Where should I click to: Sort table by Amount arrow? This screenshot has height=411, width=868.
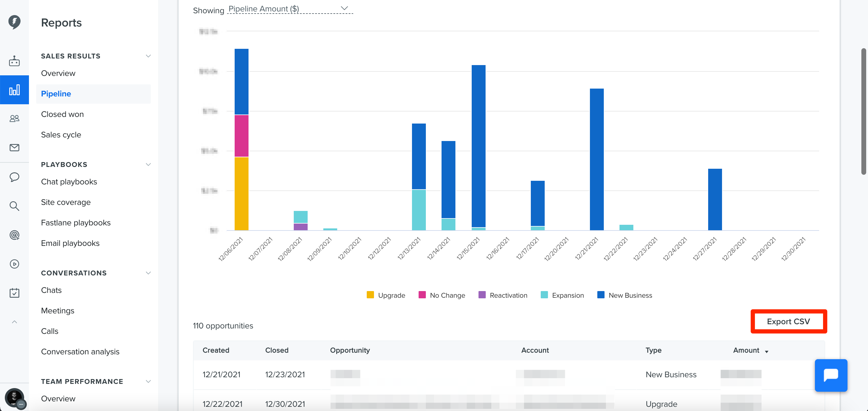(767, 351)
